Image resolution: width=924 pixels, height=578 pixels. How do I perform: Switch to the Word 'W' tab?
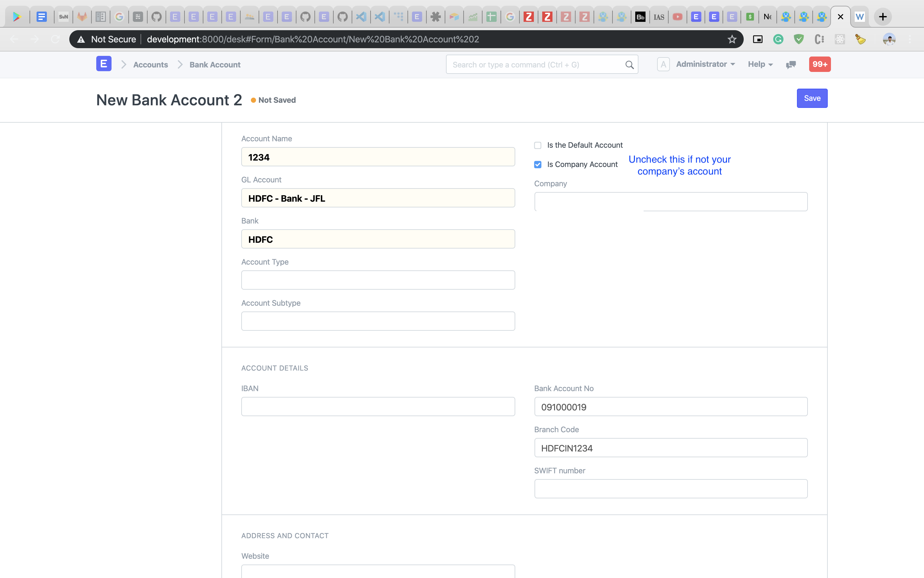(860, 17)
